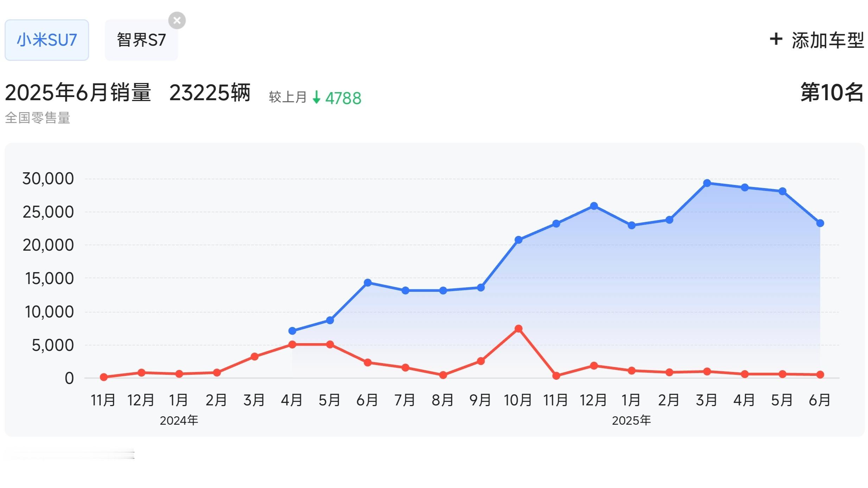Click the 2025年 year label
This screenshot has width=868, height=488.
tap(631, 420)
